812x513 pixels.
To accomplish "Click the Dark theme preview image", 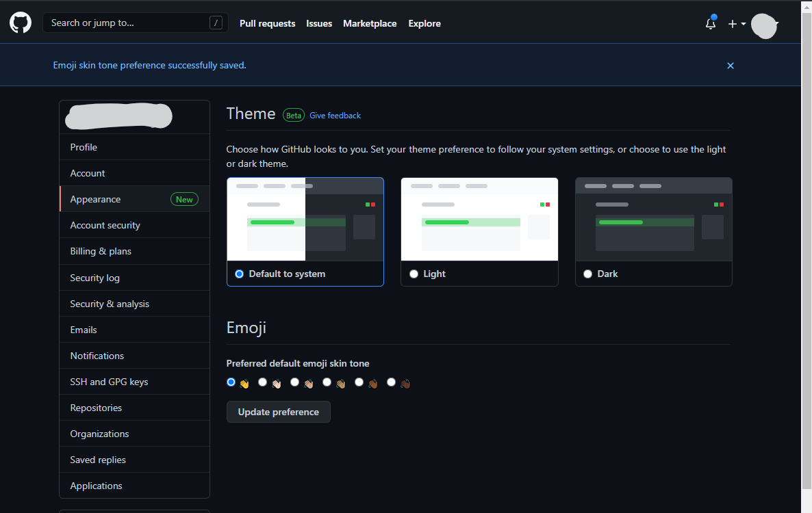I will [654, 220].
